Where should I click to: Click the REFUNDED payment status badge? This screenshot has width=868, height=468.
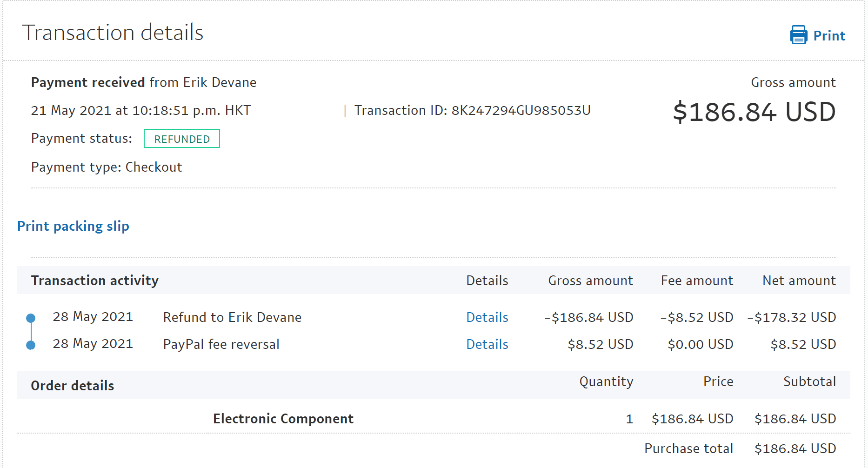point(182,139)
